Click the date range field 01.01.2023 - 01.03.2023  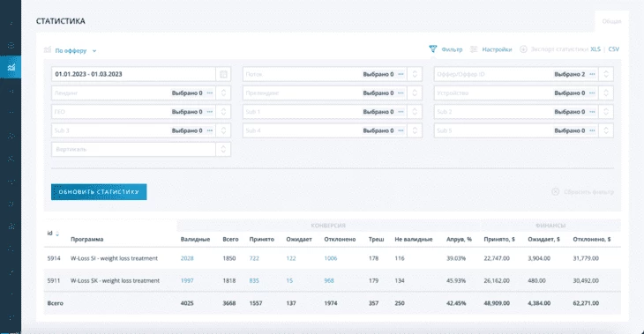click(134, 74)
